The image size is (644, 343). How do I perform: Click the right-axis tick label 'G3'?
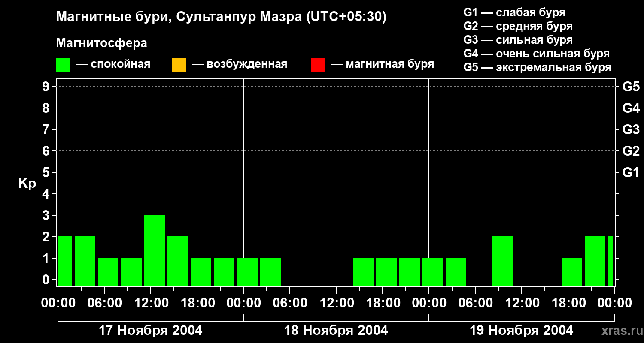[631, 129]
